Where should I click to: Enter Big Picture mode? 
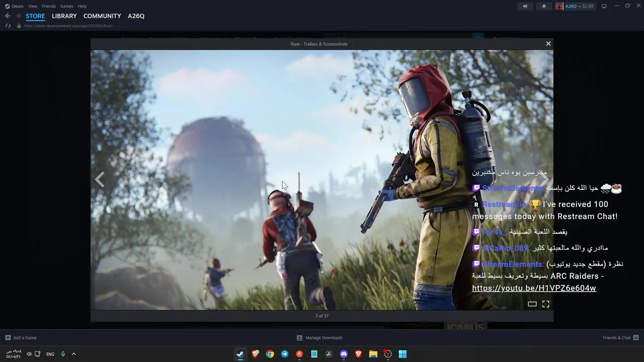pyautogui.click(x=604, y=6)
